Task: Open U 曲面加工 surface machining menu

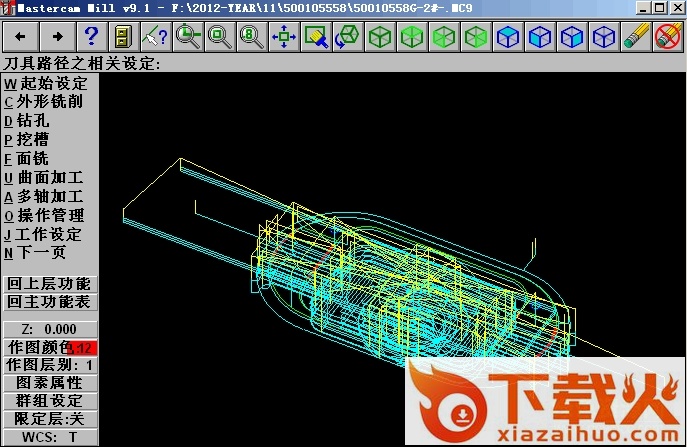Action: point(43,177)
